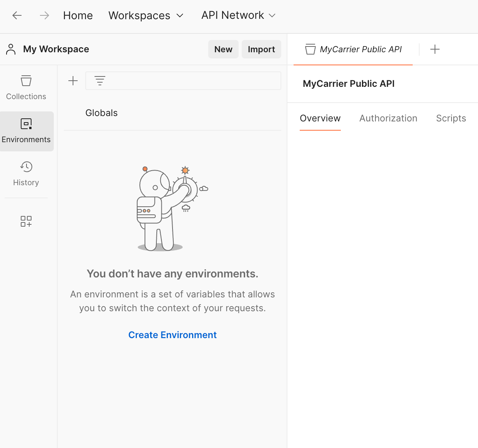478x448 pixels.
Task: Open the Collections sidebar panel
Action: pyautogui.click(x=26, y=88)
